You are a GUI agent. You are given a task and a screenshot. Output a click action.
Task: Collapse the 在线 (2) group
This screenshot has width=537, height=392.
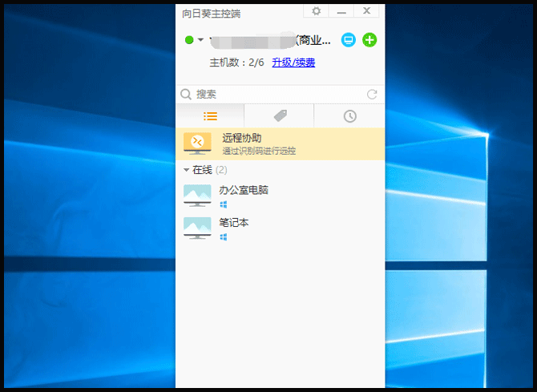(x=186, y=170)
